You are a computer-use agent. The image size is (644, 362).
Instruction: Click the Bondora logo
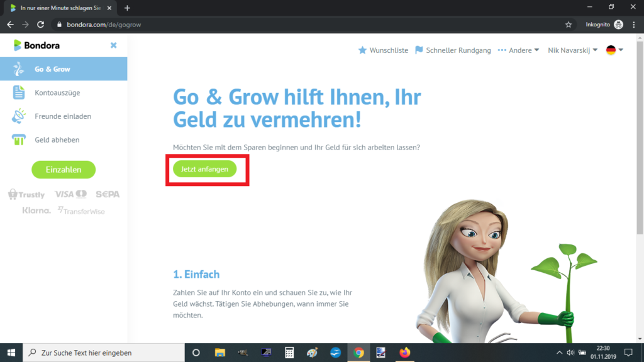click(x=36, y=45)
